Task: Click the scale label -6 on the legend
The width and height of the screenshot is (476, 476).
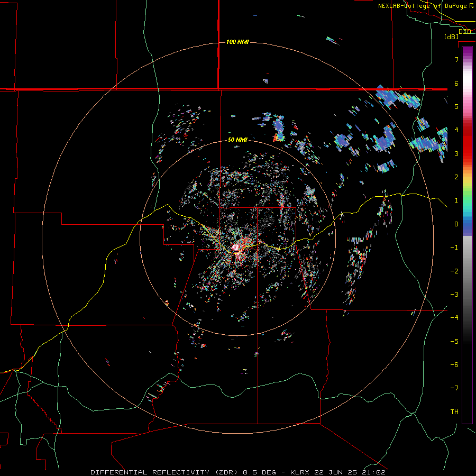Action: point(454,364)
